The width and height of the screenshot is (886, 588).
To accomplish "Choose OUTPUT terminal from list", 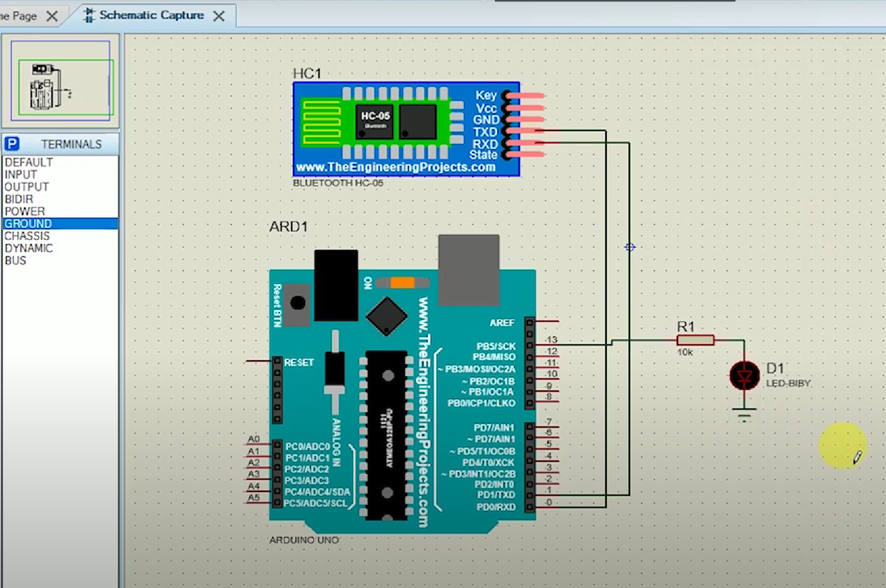I will coord(26,187).
